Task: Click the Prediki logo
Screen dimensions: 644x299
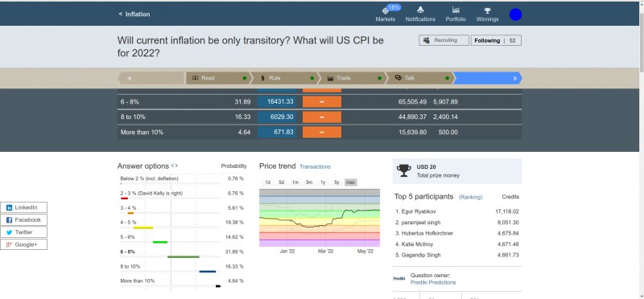Action: [x=398, y=278]
